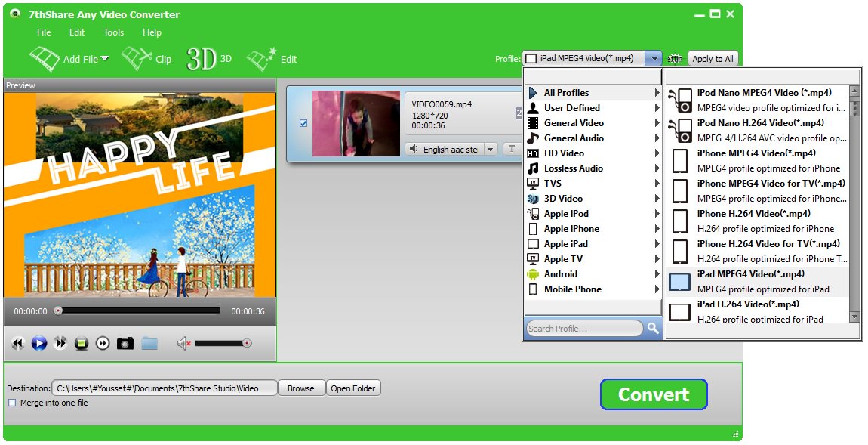Image resolution: width=868 pixels, height=445 pixels.
Task: Step to next frame button
Action: pos(103,344)
